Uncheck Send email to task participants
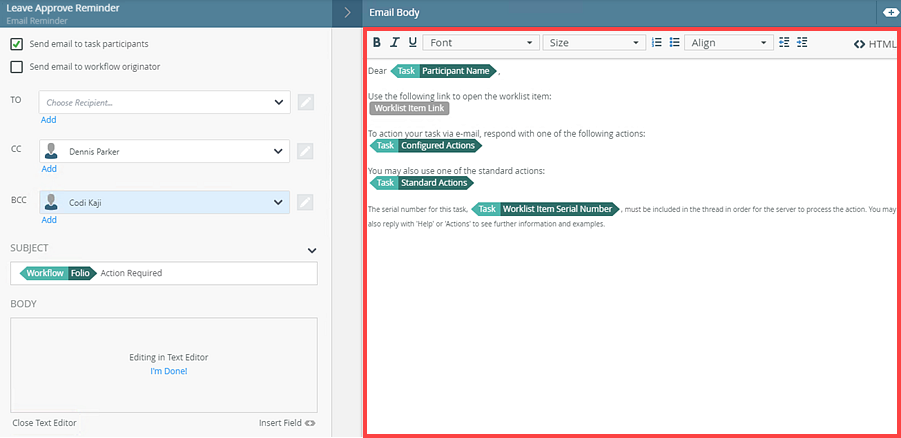Viewport: 901px width, 438px height. click(17, 44)
